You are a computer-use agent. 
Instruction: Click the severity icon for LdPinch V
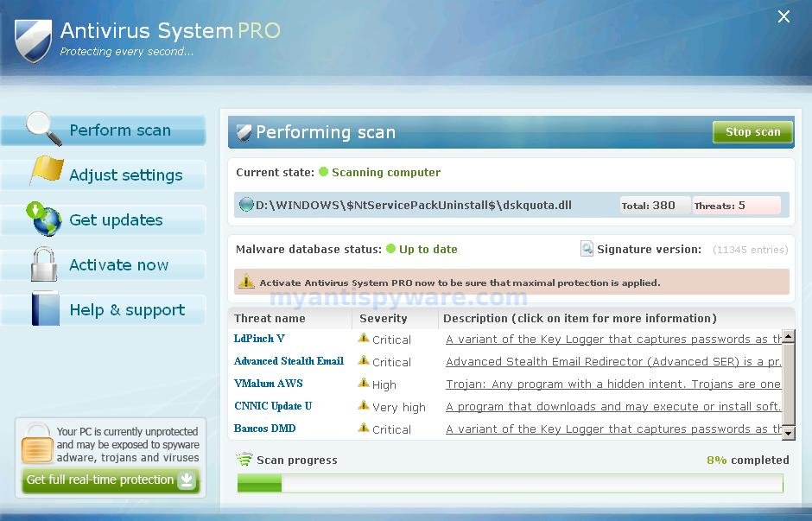364,338
